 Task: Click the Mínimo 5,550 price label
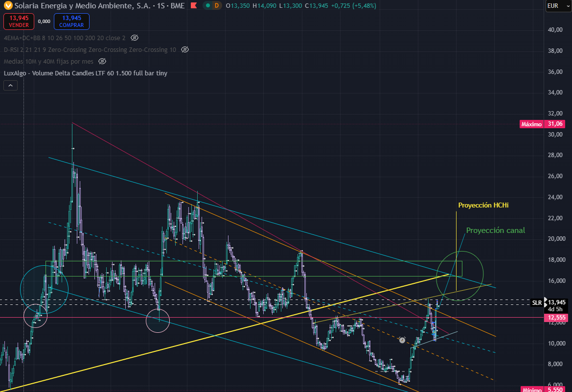[x=543, y=389]
